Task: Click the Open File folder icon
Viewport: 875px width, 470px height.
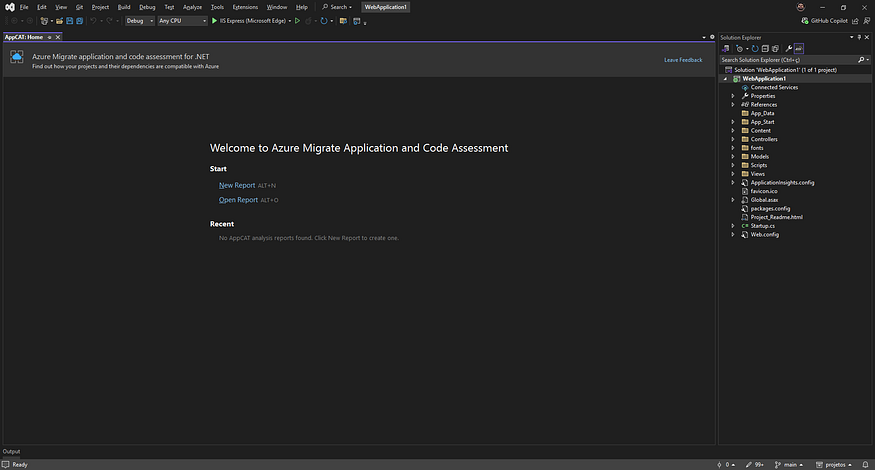Action: point(59,21)
